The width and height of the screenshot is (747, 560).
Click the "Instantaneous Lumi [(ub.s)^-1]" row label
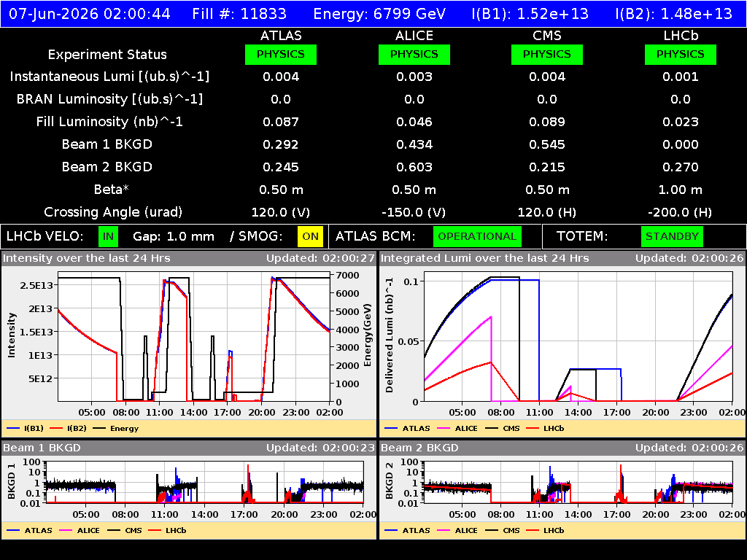(109, 77)
